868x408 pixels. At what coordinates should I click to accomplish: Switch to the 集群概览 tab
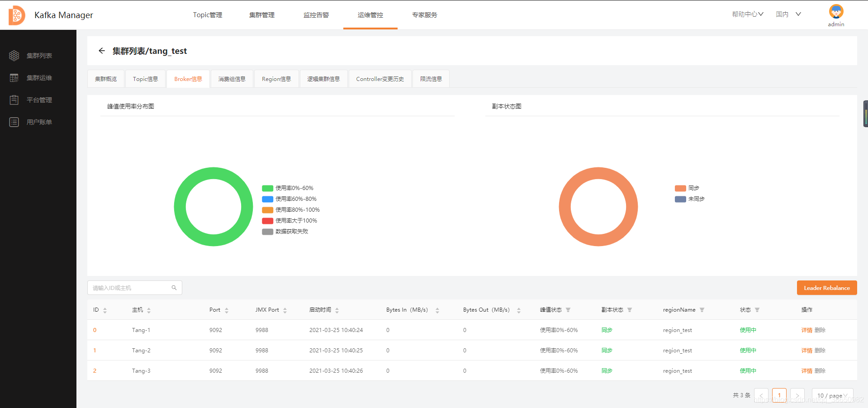click(x=106, y=79)
